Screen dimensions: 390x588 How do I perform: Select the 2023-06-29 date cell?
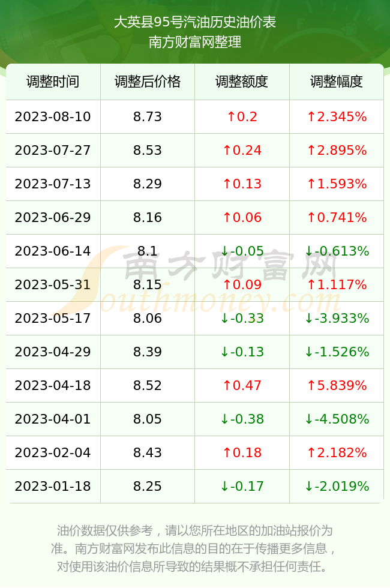coord(53,217)
